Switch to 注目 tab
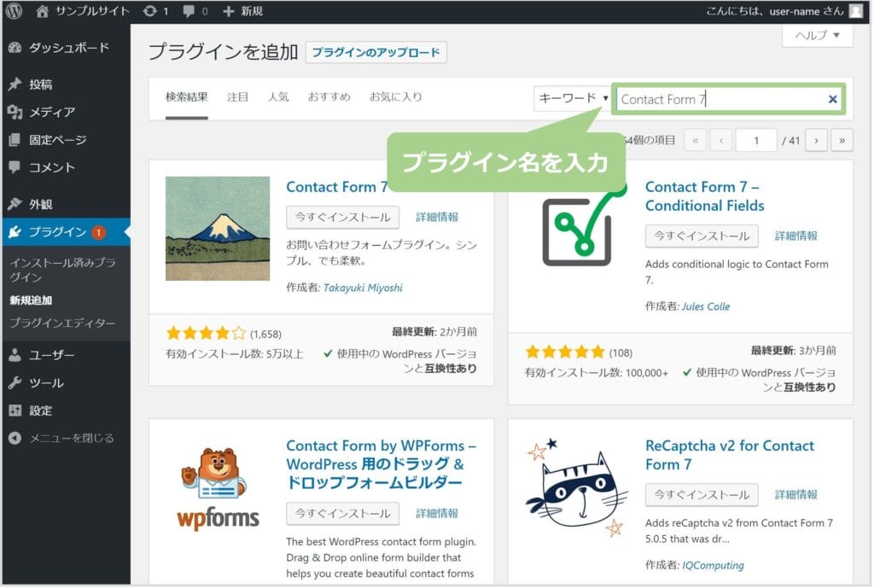Viewport: 874px width, 588px height. (x=237, y=97)
